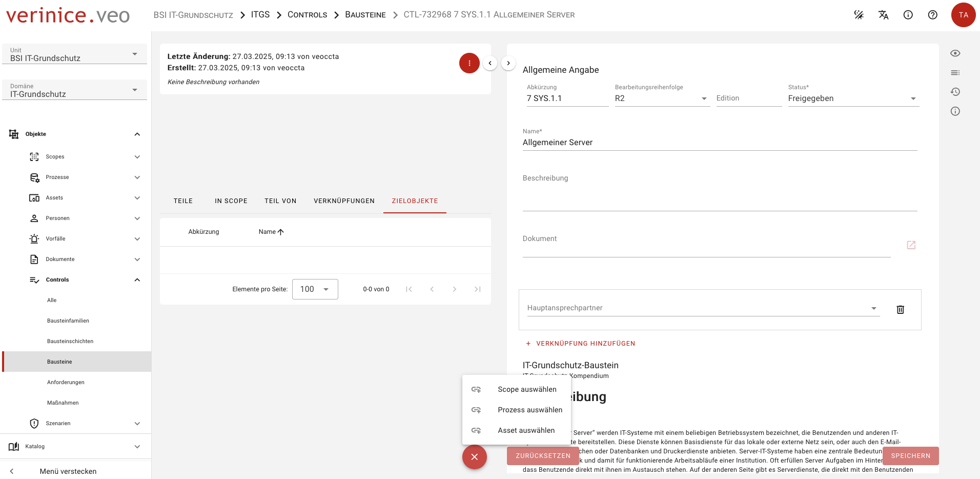Switch to the Verknüpfungen tab
This screenshot has width=980, height=479.
click(x=344, y=201)
